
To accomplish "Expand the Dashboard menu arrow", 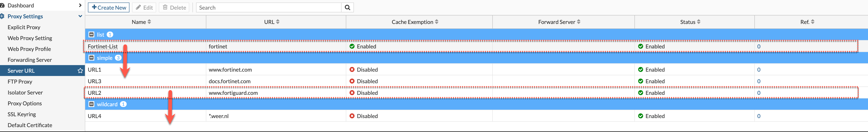I will click(80, 5).
